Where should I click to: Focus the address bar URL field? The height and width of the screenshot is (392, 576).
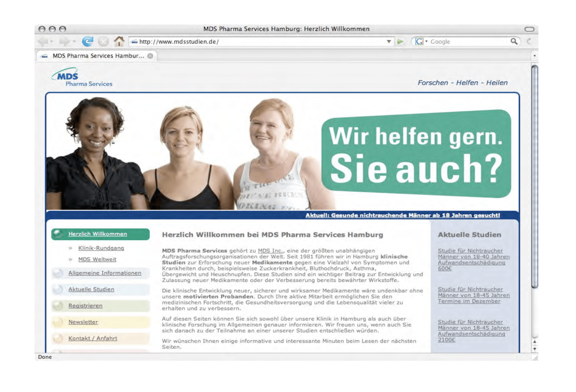[x=262, y=42]
